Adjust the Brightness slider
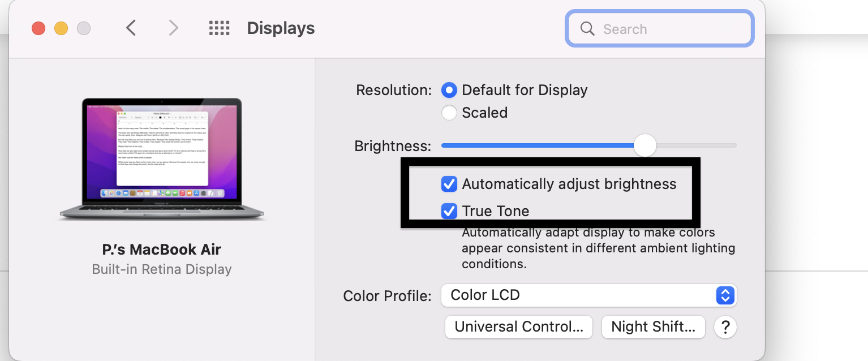 [644, 145]
